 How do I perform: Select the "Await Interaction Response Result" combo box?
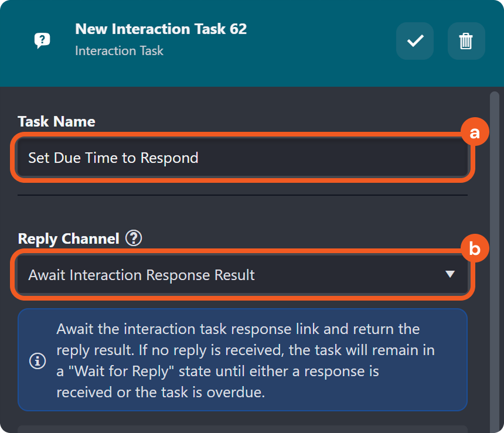click(234, 274)
